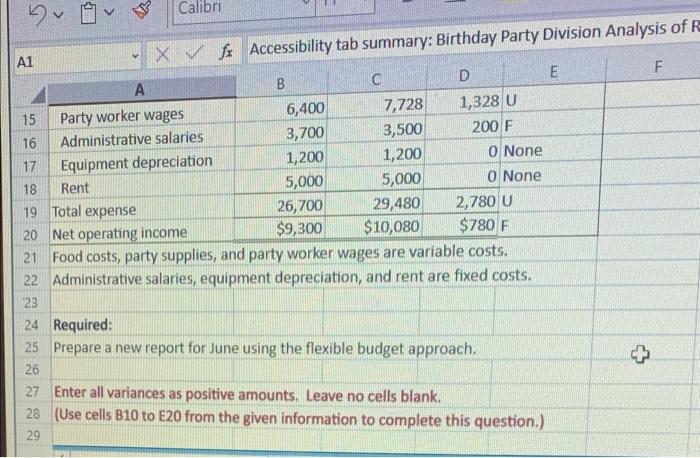
Task: Click value 3,700 in column B
Action: coord(305,133)
